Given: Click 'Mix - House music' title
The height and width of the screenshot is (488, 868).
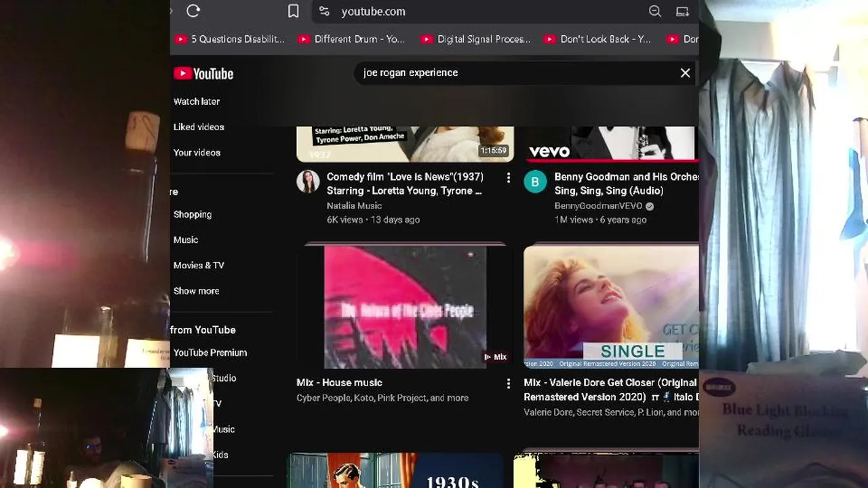Looking at the screenshot, I should point(339,383).
